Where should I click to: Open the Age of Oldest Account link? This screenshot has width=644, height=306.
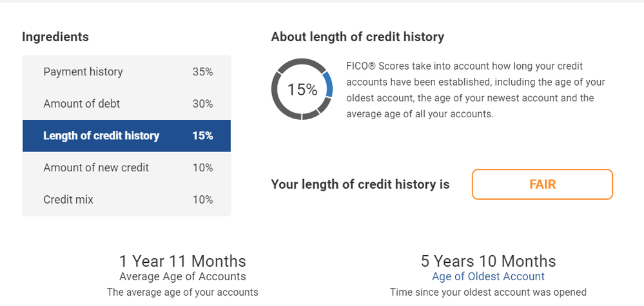coord(489,276)
